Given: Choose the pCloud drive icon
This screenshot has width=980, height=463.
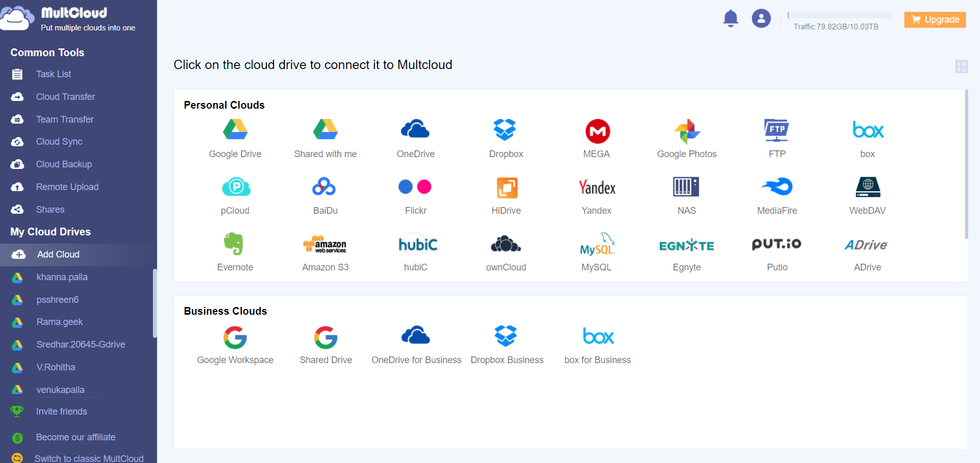Looking at the screenshot, I should pyautogui.click(x=235, y=187).
